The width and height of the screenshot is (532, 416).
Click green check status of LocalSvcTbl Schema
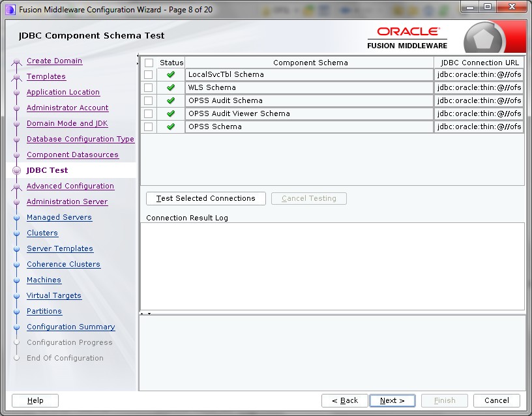click(171, 74)
